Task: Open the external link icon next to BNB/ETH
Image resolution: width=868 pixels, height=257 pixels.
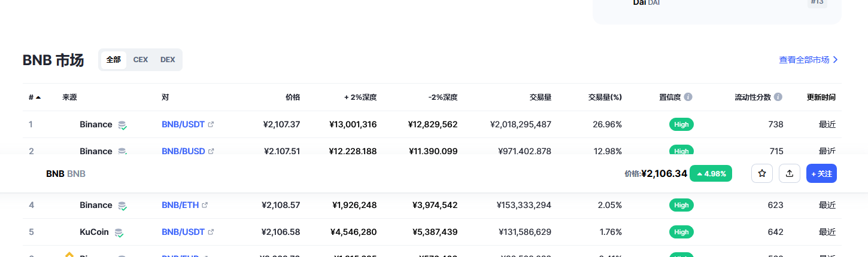Action: point(205,205)
